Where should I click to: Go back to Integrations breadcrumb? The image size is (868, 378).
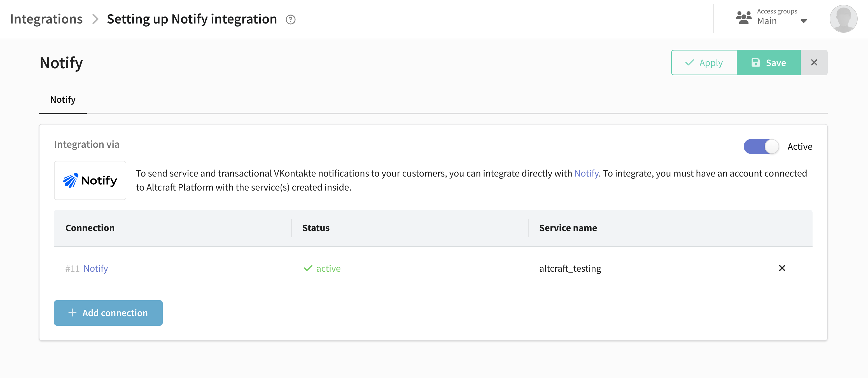pyautogui.click(x=46, y=19)
